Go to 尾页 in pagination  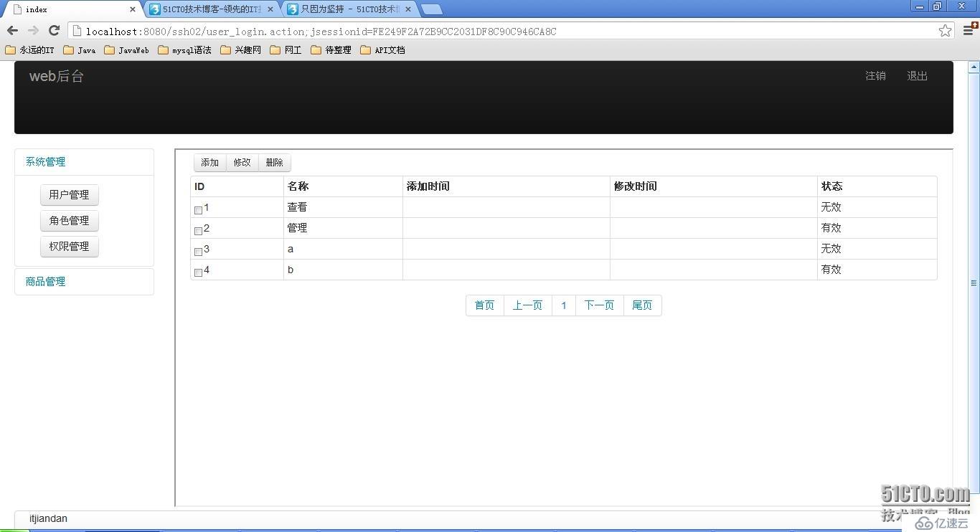tap(643, 305)
